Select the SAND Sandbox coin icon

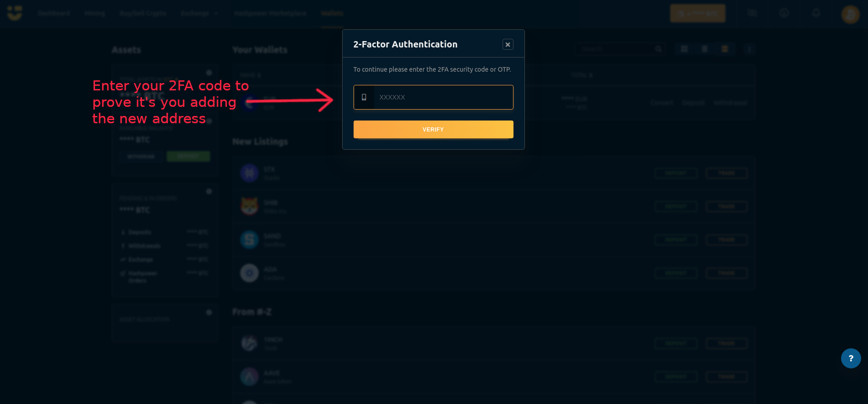coord(249,240)
